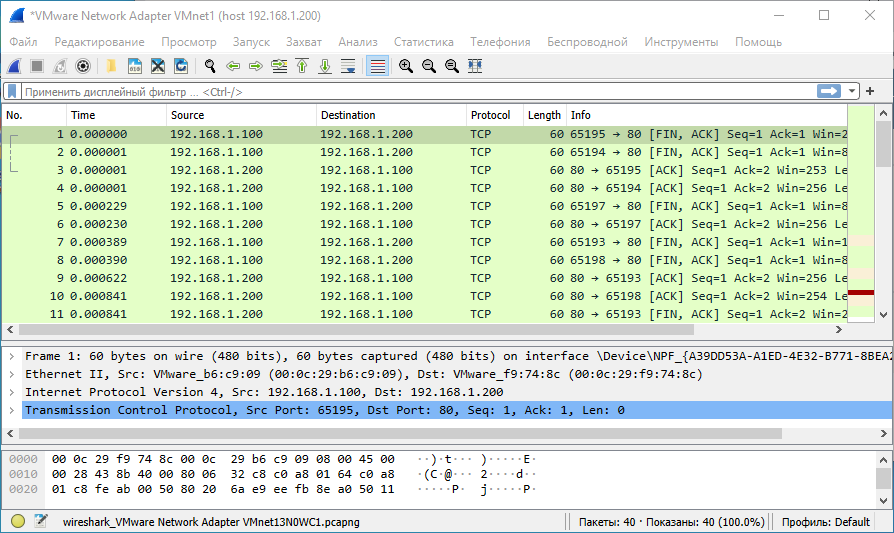Open display filter history dropdown
The width and height of the screenshot is (894, 533).
coord(851,91)
